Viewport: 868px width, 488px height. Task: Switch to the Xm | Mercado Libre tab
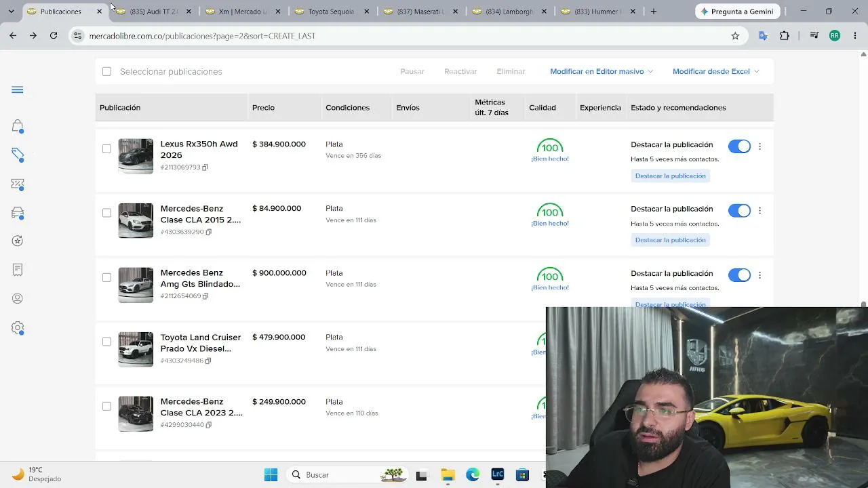pos(242,12)
